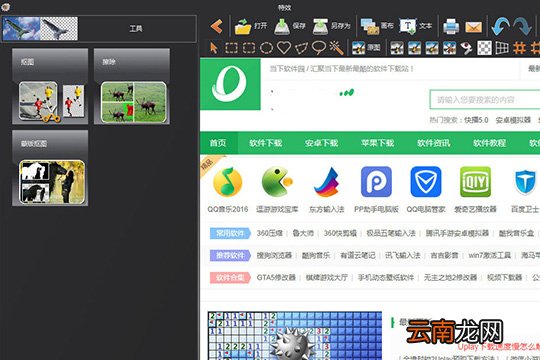The height and width of the screenshot is (360, 540).
Task: Click the 安卓模拟器 hot search link
Action: pos(513,120)
